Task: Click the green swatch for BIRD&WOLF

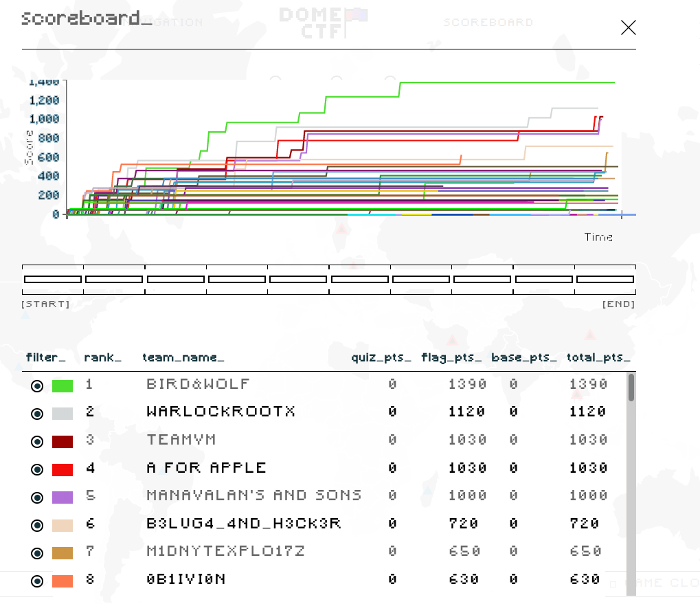Action: coord(63,386)
